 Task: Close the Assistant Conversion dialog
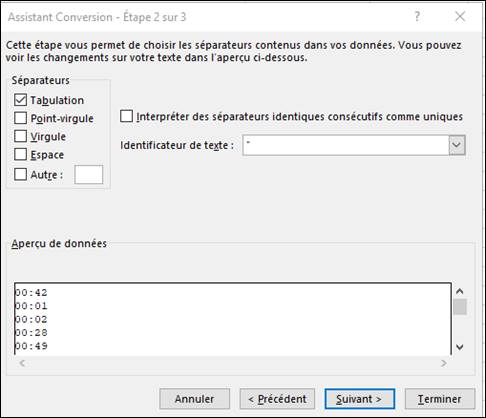[460, 16]
